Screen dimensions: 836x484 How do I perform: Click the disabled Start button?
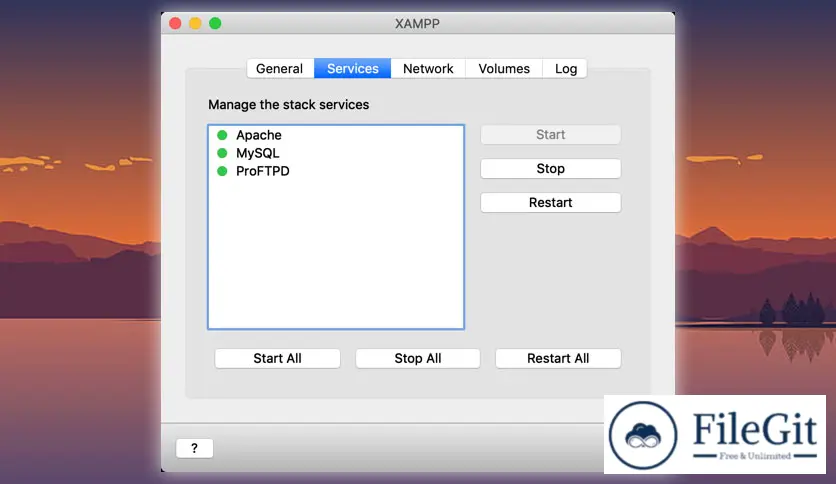pos(550,135)
